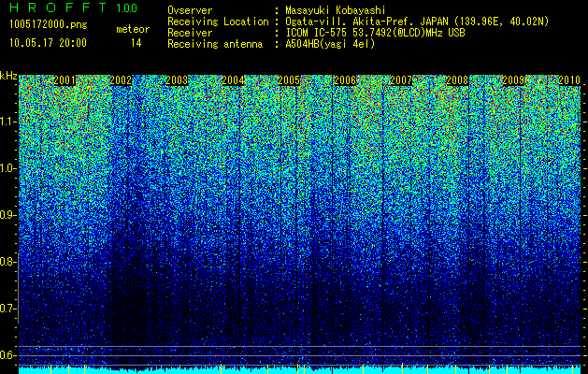
Task: Select the 0.9 frequency axis label
Action: [7, 215]
